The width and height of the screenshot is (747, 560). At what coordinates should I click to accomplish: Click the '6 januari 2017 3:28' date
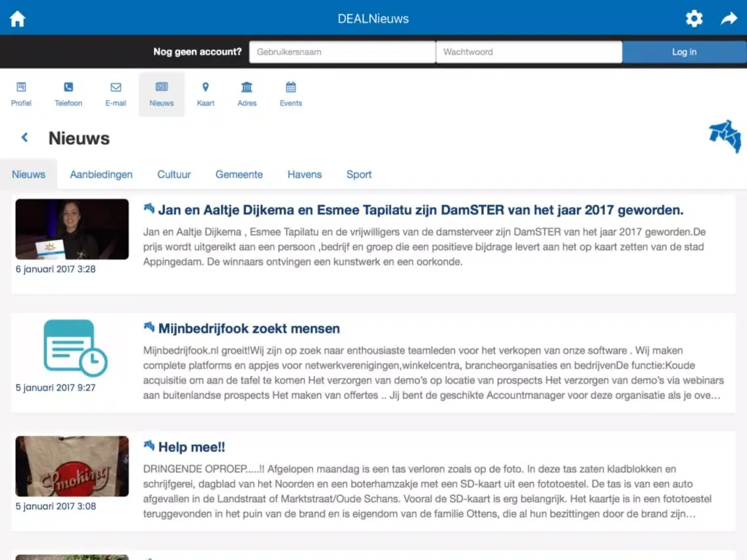click(56, 269)
